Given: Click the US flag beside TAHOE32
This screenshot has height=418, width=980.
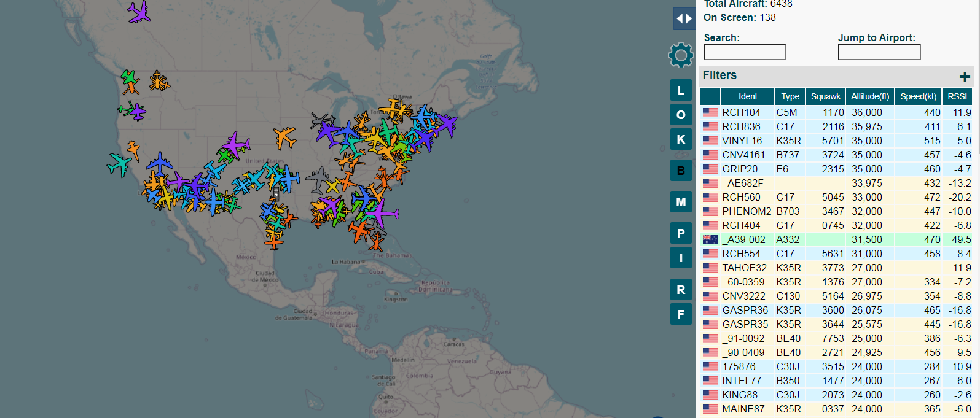Looking at the screenshot, I should tap(710, 268).
